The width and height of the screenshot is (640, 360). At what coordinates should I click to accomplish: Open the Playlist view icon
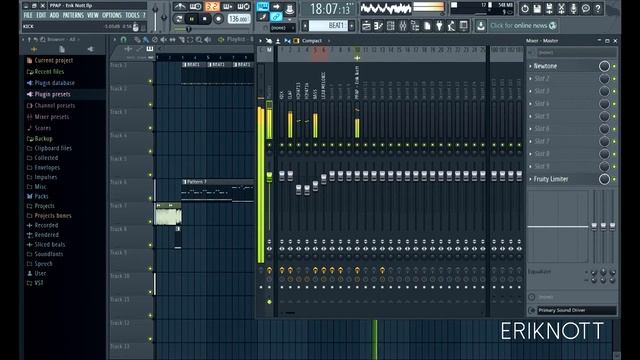point(366,26)
